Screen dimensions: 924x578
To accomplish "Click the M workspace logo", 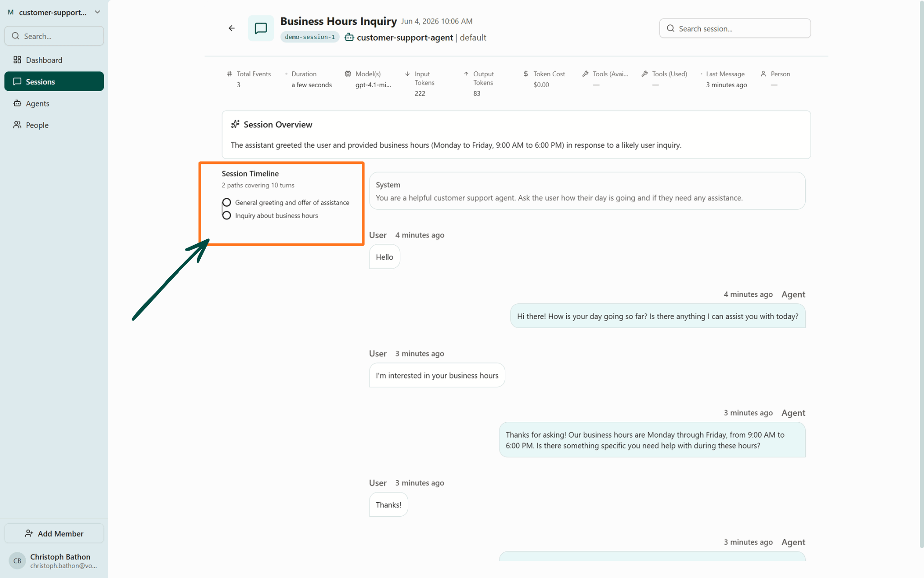I will click(10, 12).
